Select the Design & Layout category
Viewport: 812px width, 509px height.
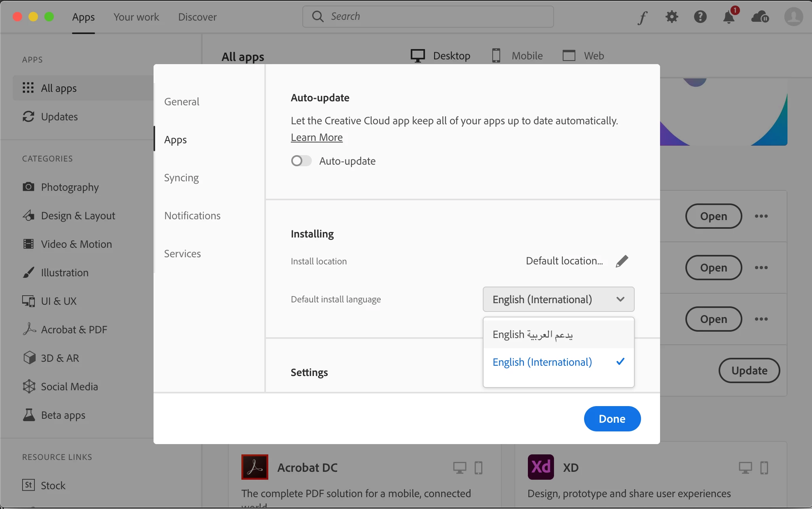click(x=69, y=215)
